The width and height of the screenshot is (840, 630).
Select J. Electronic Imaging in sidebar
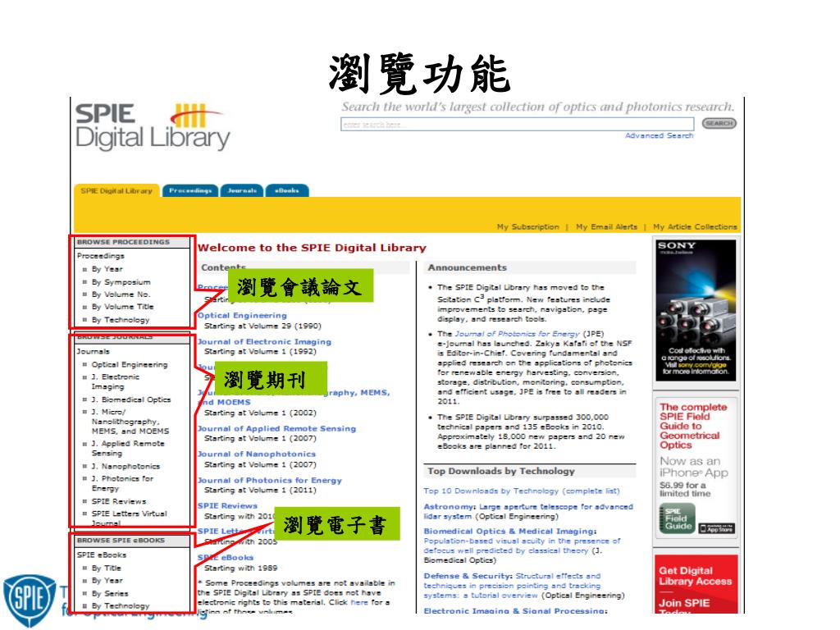point(115,381)
